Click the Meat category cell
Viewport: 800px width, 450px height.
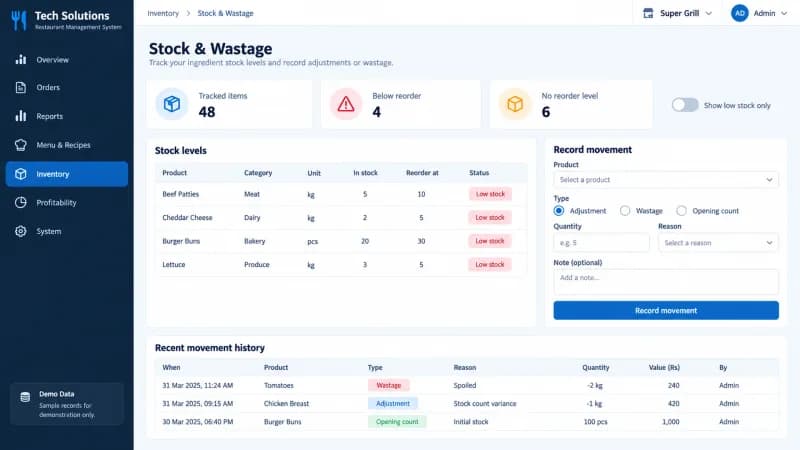252,194
